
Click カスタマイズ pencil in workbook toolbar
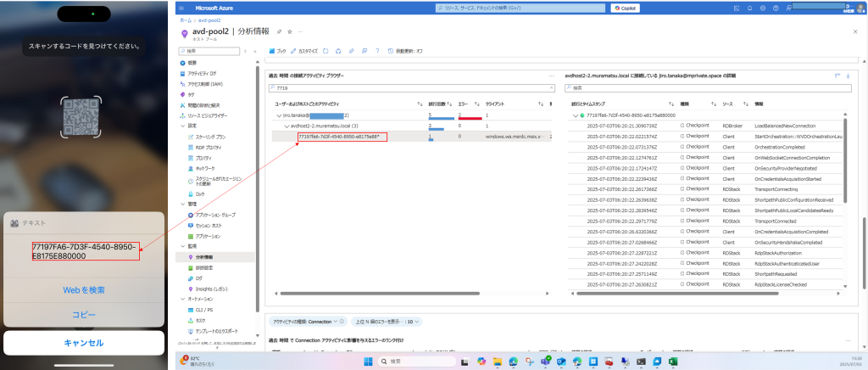(x=304, y=50)
